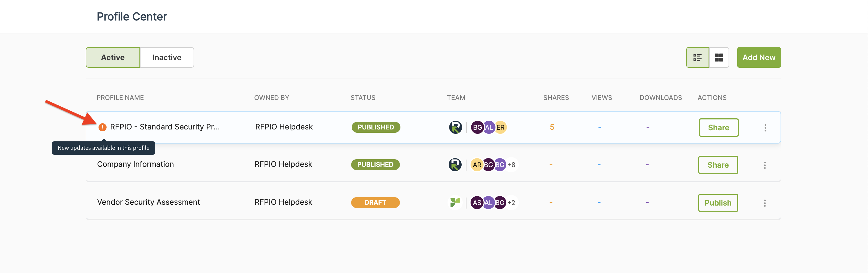Click the TEAM column header
Screen dimensions: 868x273
(x=456, y=98)
